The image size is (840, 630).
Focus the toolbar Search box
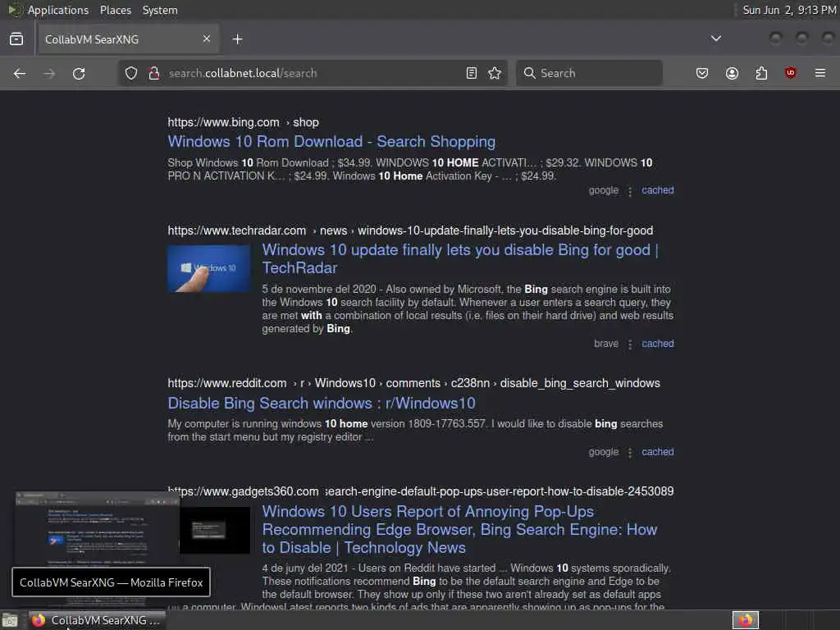pos(589,73)
